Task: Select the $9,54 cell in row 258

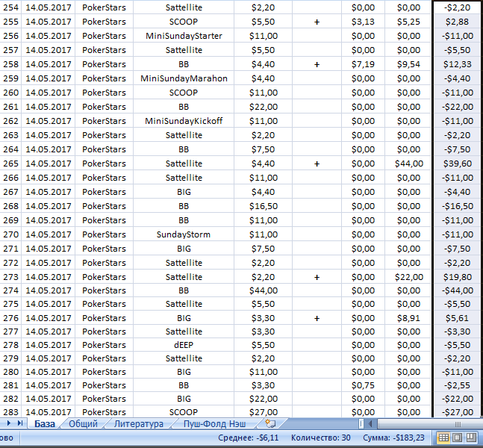Action: (408, 64)
